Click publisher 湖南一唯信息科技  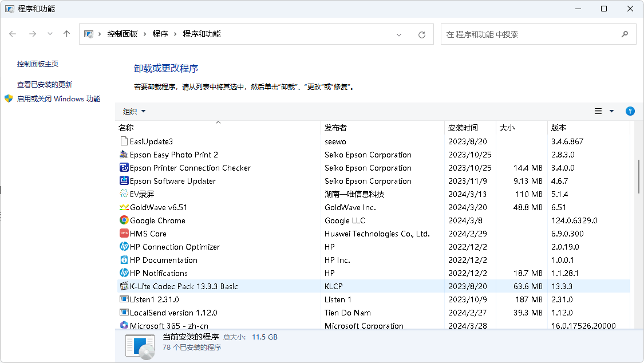pos(354,194)
